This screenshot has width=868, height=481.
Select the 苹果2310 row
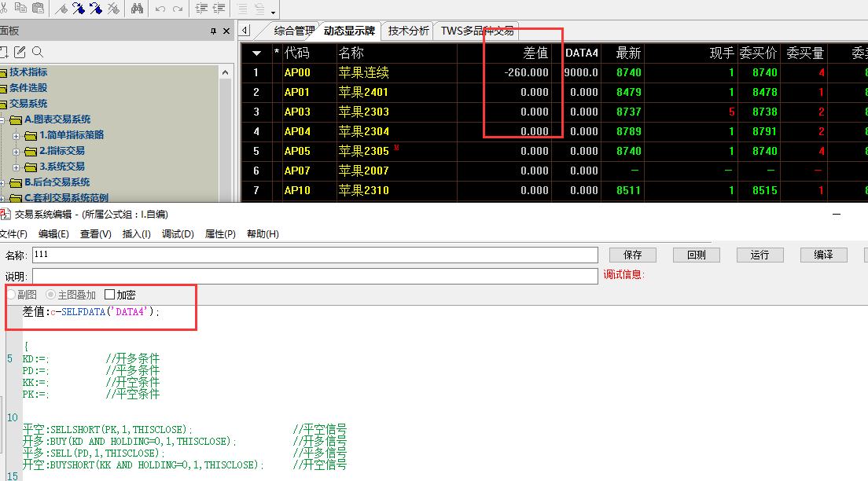[554, 190]
